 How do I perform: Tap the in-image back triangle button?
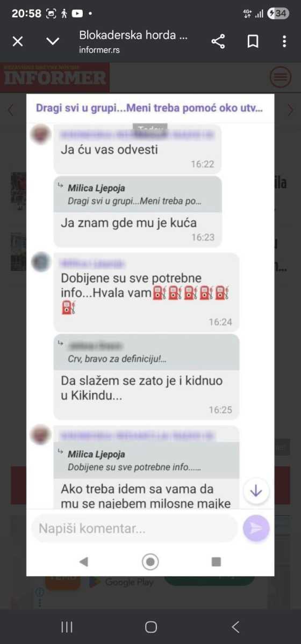point(83,561)
